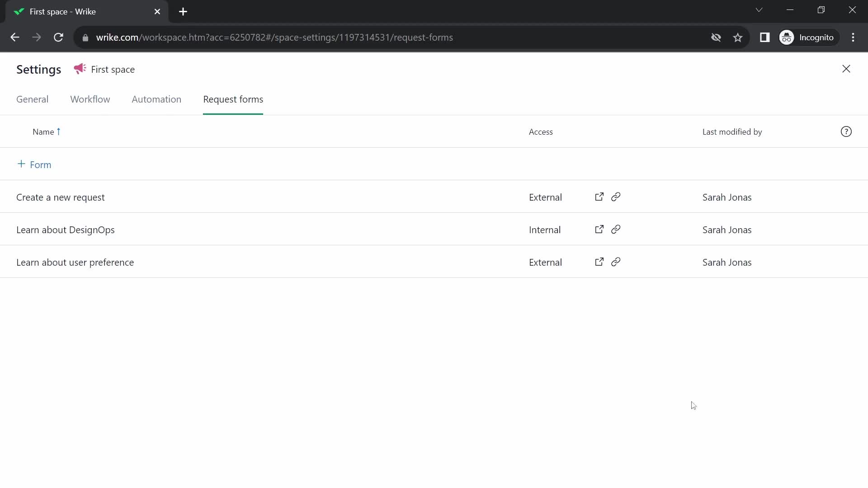View site info via the lock icon
Screen dimensions: 868x488
85,38
